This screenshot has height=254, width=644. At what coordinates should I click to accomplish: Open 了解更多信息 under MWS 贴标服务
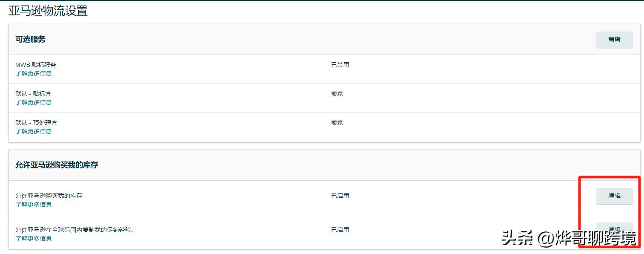click(34, 73)
